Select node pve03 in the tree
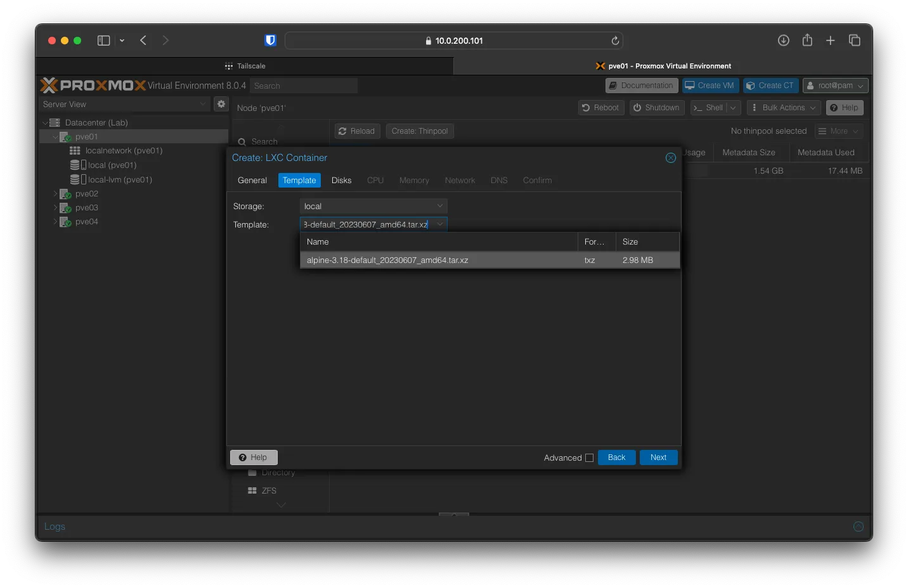The height and width of the screenshot is (588, 908). (87, 208)
